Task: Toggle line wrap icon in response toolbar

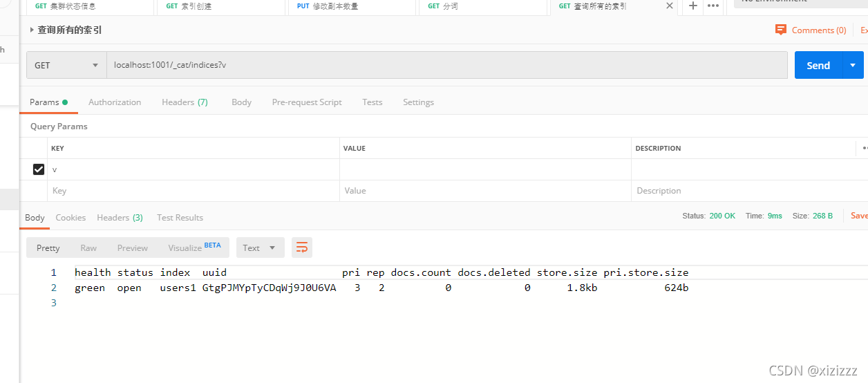Action: point(302,247)
